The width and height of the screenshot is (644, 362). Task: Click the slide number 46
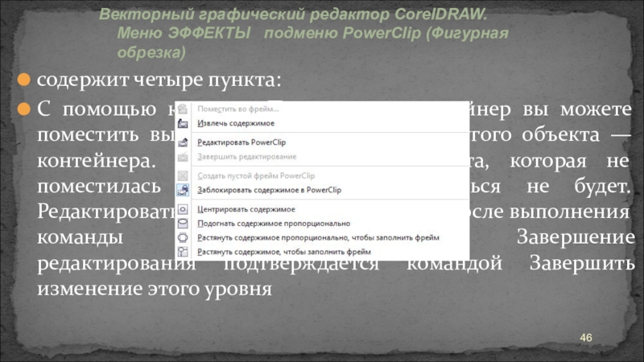click(x=586, y=338)
